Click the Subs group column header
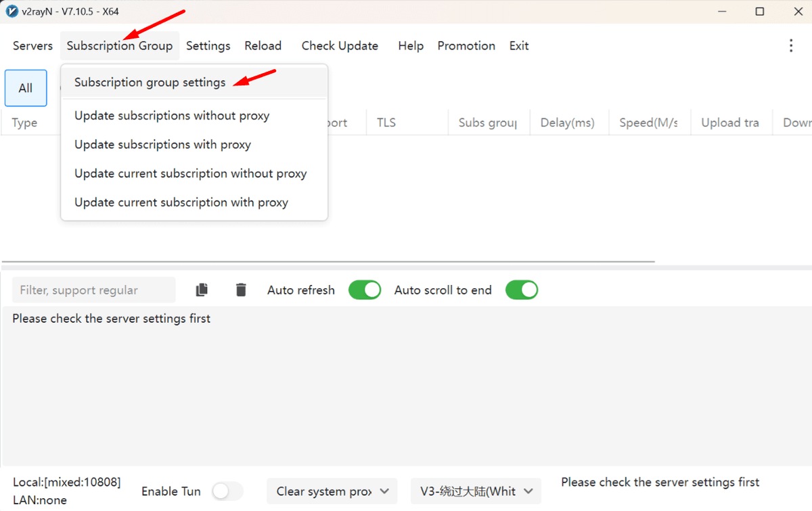 [x=489, y=123]
